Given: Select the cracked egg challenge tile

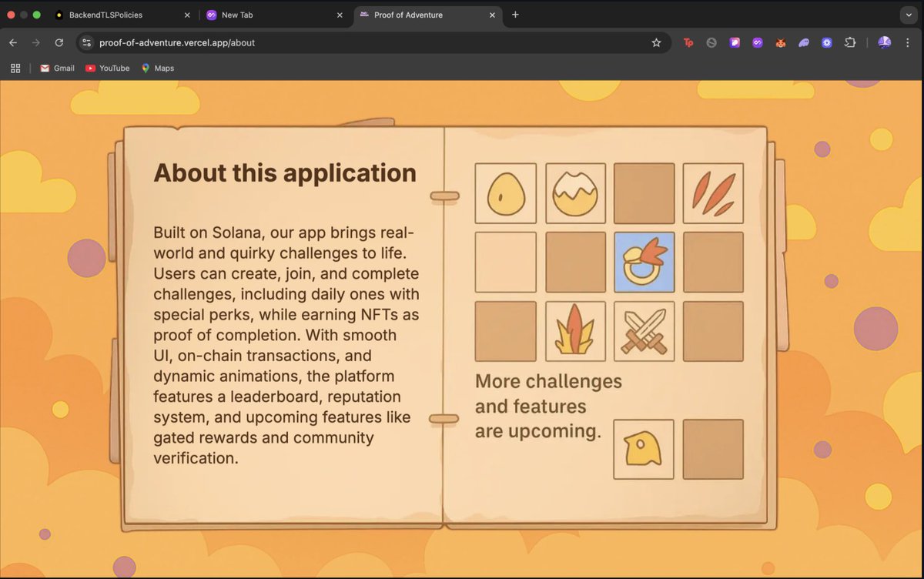Looking at the screenshot, I should click(x=575, y=193).
